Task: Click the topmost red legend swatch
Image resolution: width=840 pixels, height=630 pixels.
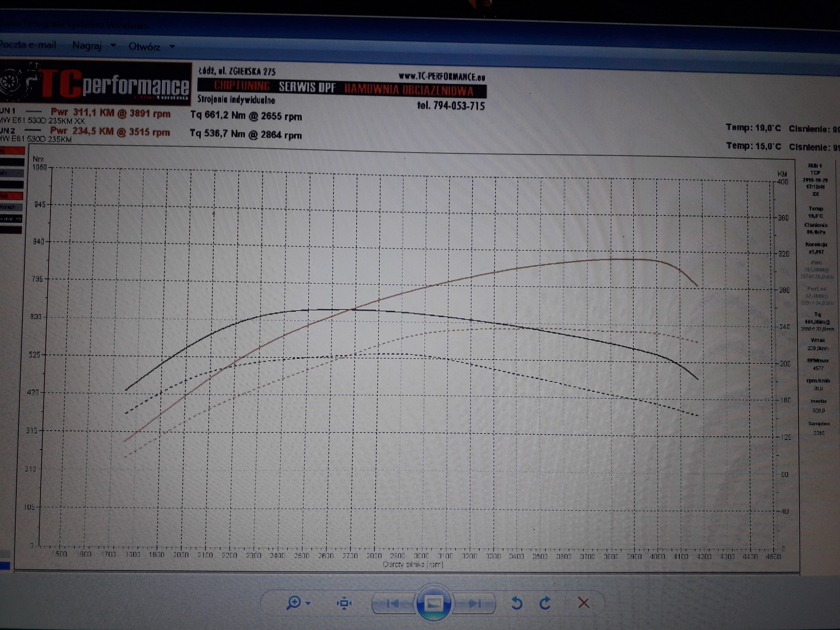Action: tap(13, 151)
